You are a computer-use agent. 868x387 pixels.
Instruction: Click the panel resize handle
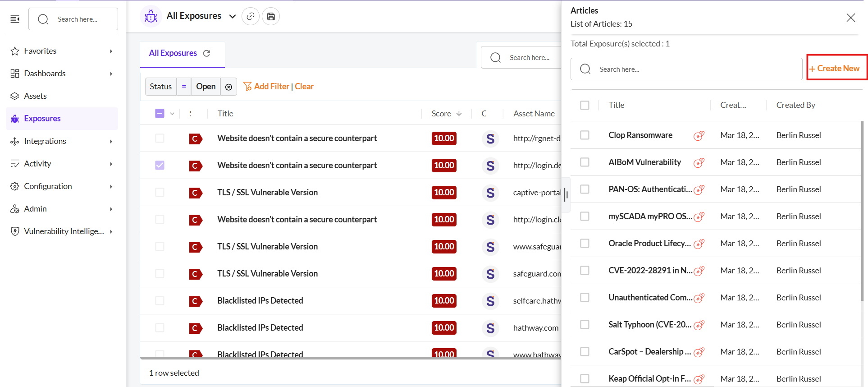(x=566, y=195)
